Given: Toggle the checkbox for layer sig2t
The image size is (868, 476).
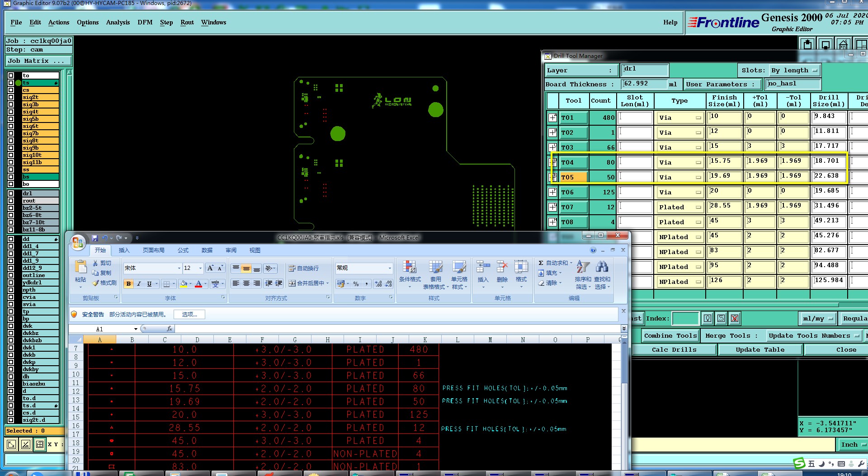Looking at the screenshot, I should click(11, 97).
